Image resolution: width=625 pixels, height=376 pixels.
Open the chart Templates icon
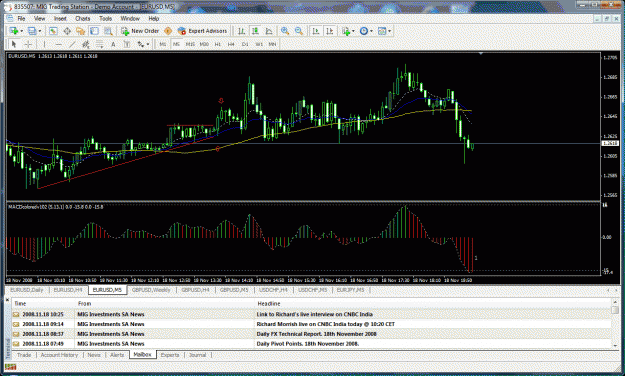[382, 31]
